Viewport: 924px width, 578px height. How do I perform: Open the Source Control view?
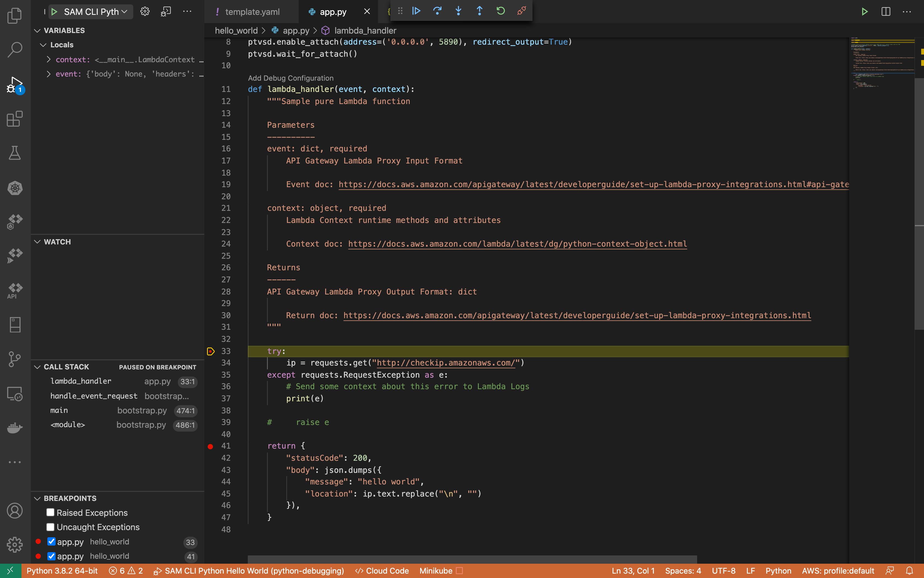[x=15, y=359]
